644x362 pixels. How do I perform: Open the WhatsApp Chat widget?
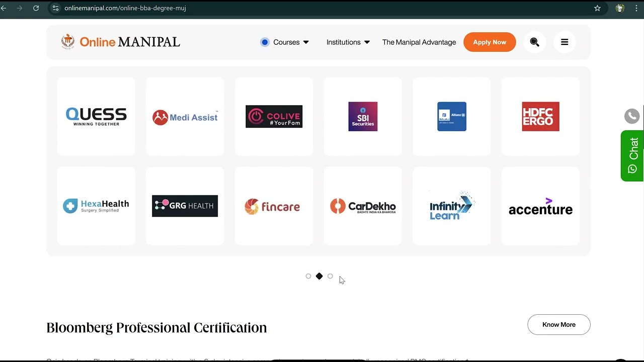point(632,155)
